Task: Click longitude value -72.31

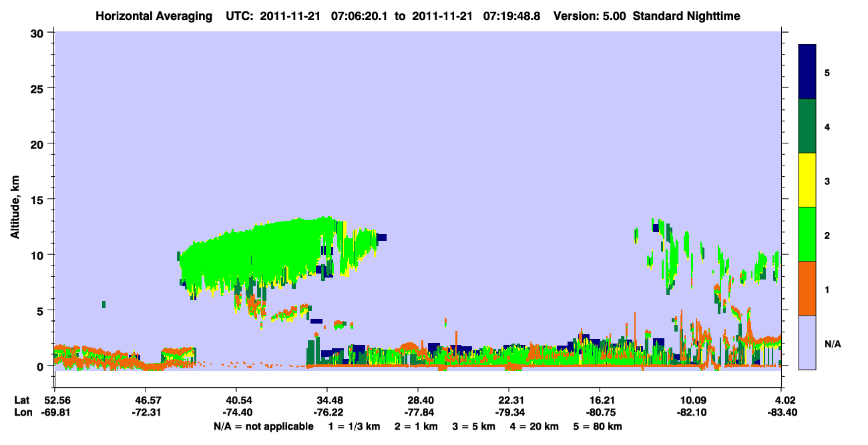Action: [x=145, y=412]
